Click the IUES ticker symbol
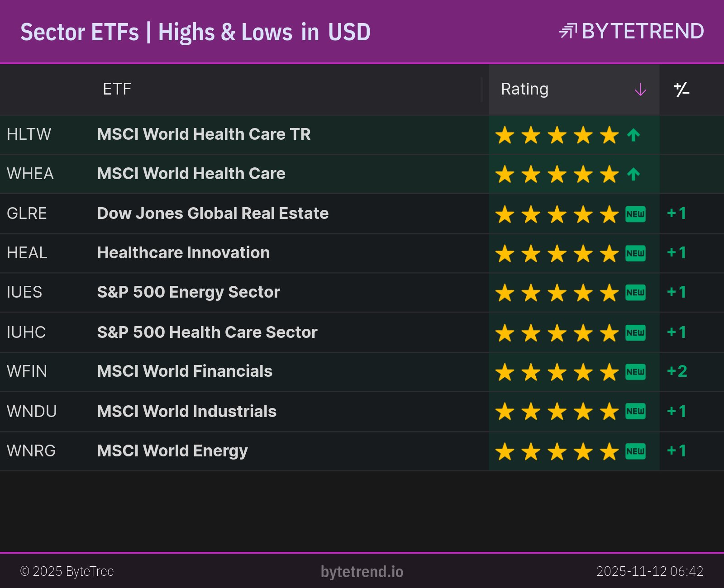The height and width of the screenshot is (588, 724). pyautogui.click(x=24, y=292)
